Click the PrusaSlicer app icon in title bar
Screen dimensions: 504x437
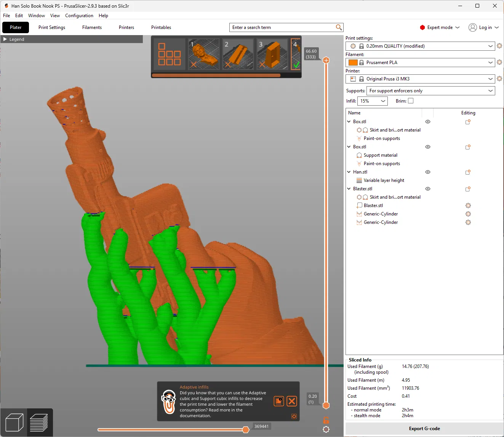click(6, 6)
